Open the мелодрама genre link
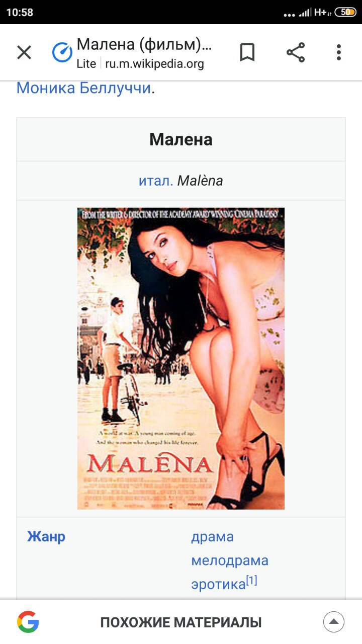Image resolution: width=362 pixels, height=644 pixels. click(x=230, y=560)
